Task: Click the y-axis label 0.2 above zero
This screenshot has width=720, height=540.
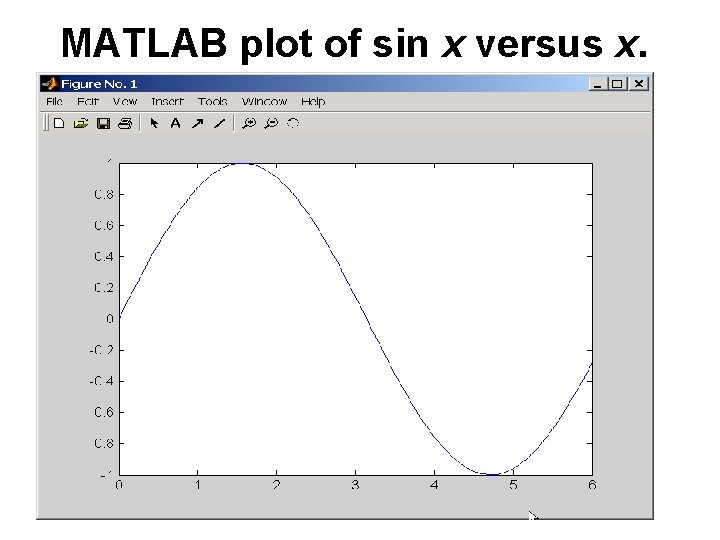Action: [x=103, y=287]
